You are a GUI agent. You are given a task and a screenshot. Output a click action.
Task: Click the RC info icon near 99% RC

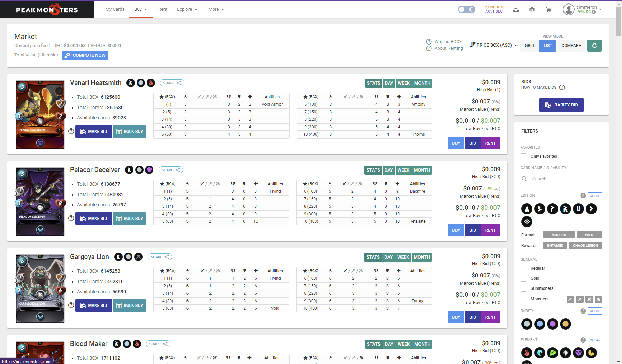click(594, 12)
